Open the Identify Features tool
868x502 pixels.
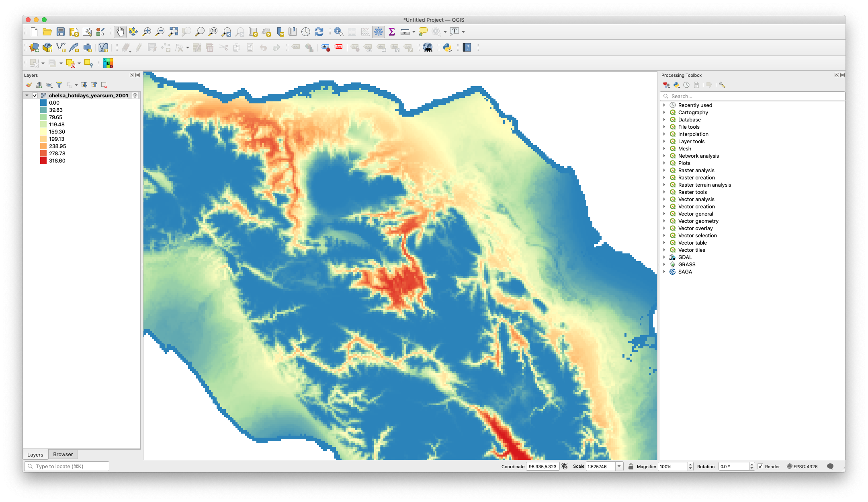338,32
